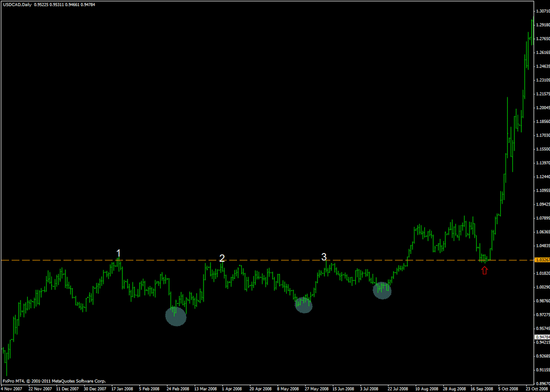
Task: Click the 17 Jan 2008 date label
Action: point(122,389)
